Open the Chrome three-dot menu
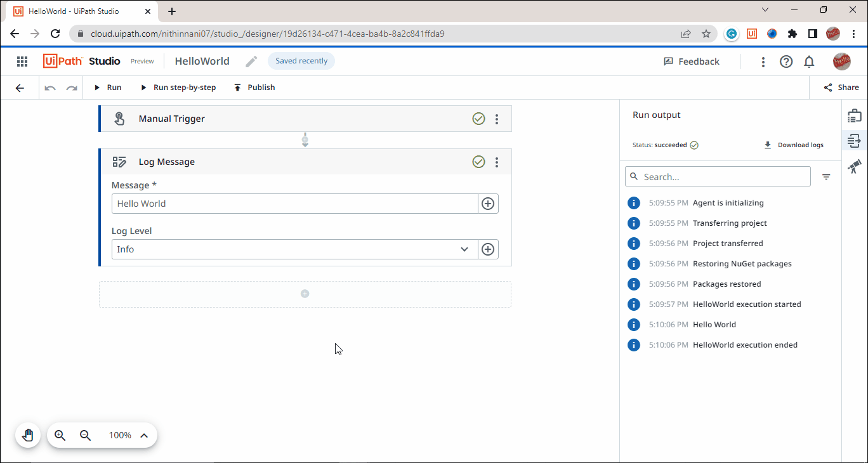868x463 pixels. (853, 34)
